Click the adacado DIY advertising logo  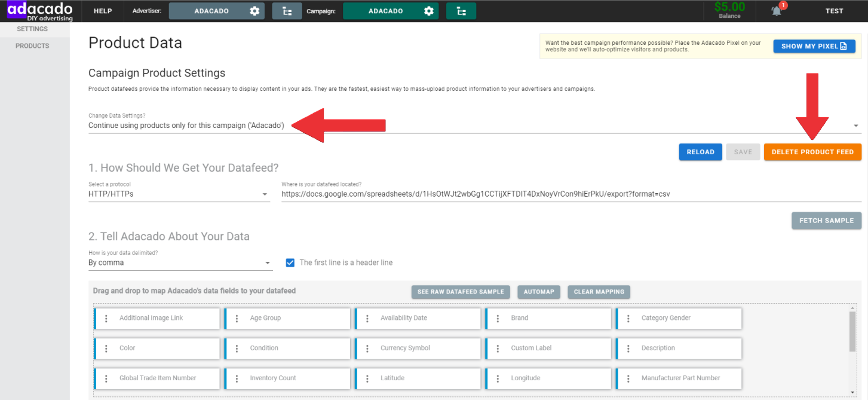[x=39, y=11]
